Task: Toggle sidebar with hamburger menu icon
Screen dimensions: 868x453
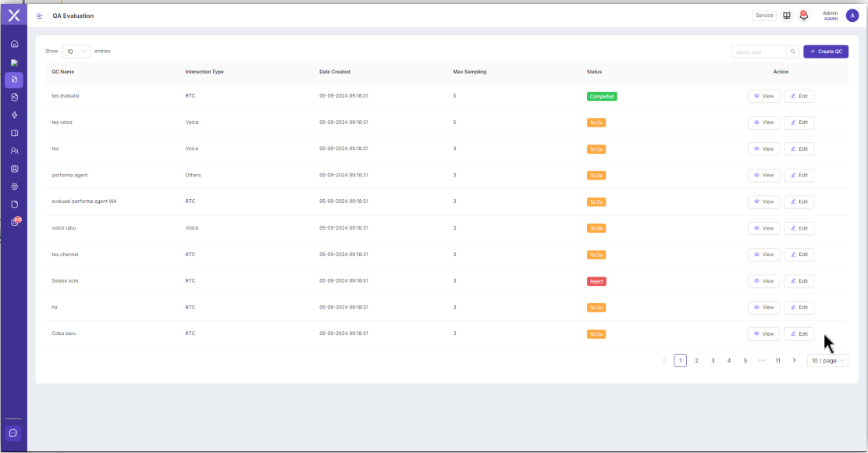Action: [39, 16]
